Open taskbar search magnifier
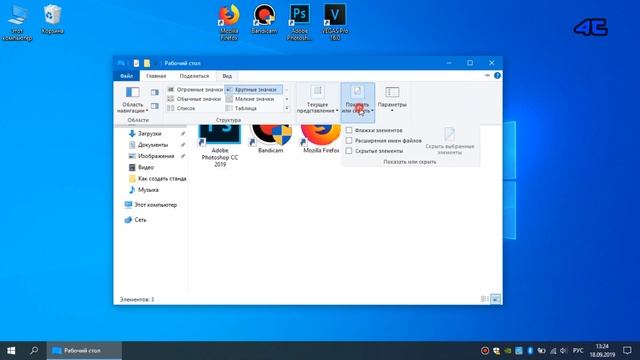The width and height of the screenshot is (640, 360). tap(34, 351)
